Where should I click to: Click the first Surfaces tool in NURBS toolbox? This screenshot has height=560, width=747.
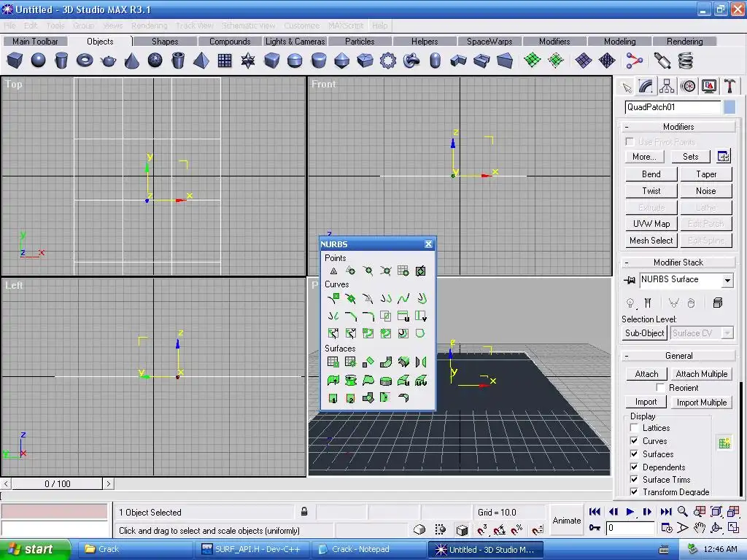333,362
